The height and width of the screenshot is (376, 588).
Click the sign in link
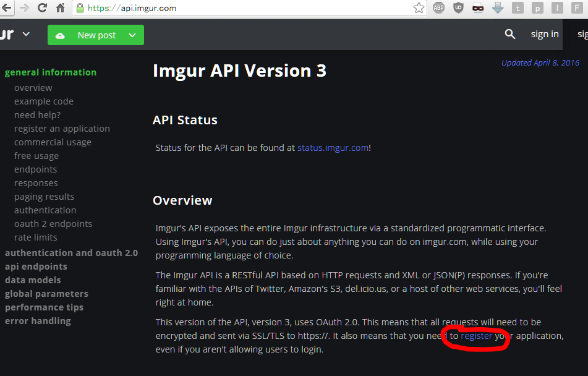click(x=545, y=34)
